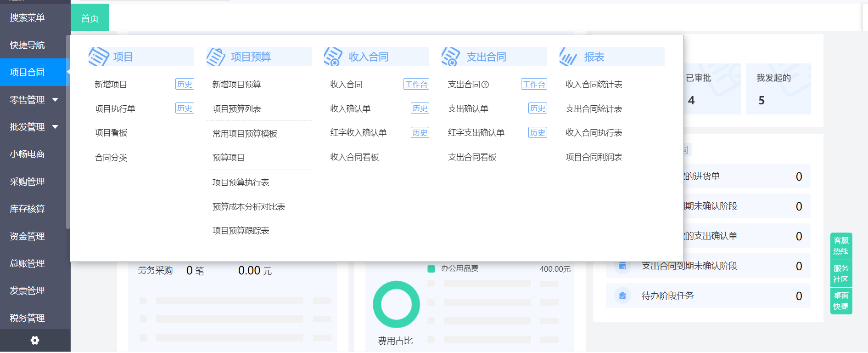Click 历史 button next to 收入确认单
868x353 pixels.
[420, 108]
